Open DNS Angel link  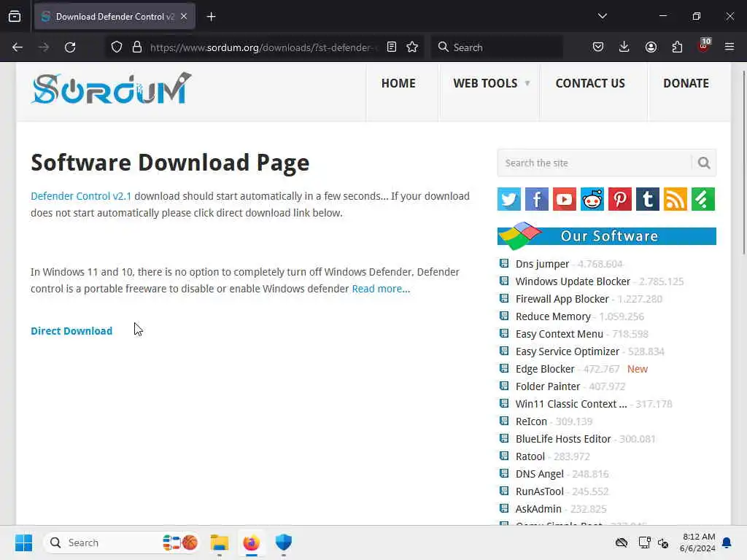[539, 474]
